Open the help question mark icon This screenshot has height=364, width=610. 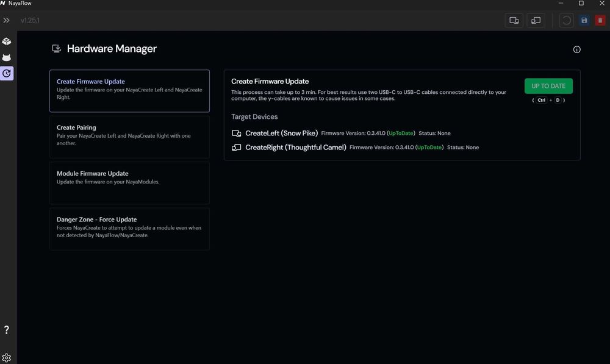7,330
